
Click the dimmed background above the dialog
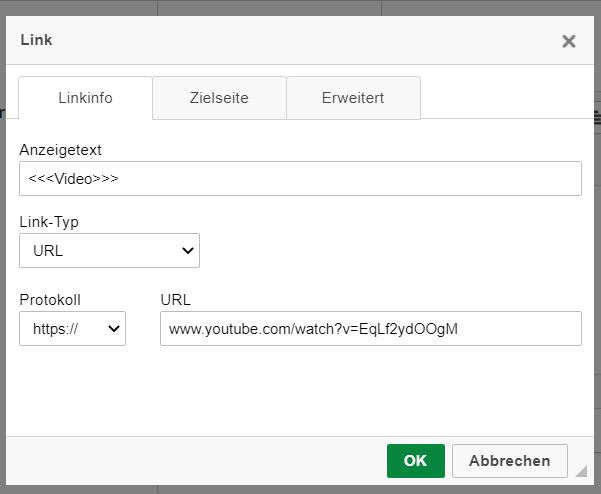300,8
